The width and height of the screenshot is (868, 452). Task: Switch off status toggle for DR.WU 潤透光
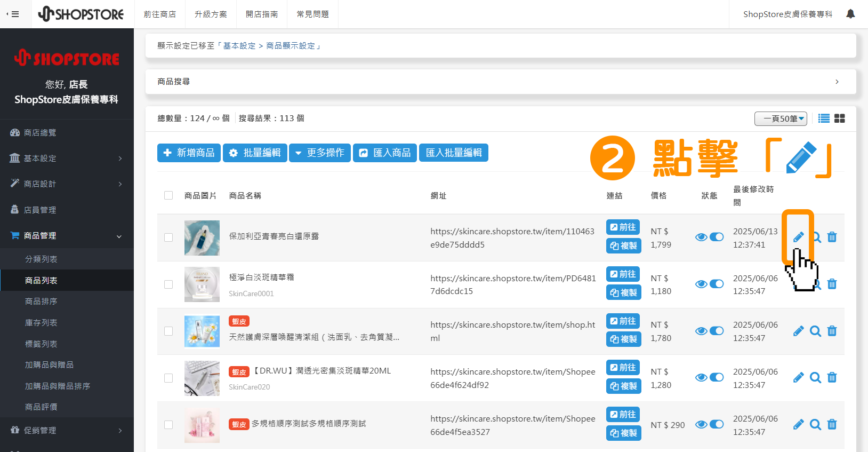point(717,377)
